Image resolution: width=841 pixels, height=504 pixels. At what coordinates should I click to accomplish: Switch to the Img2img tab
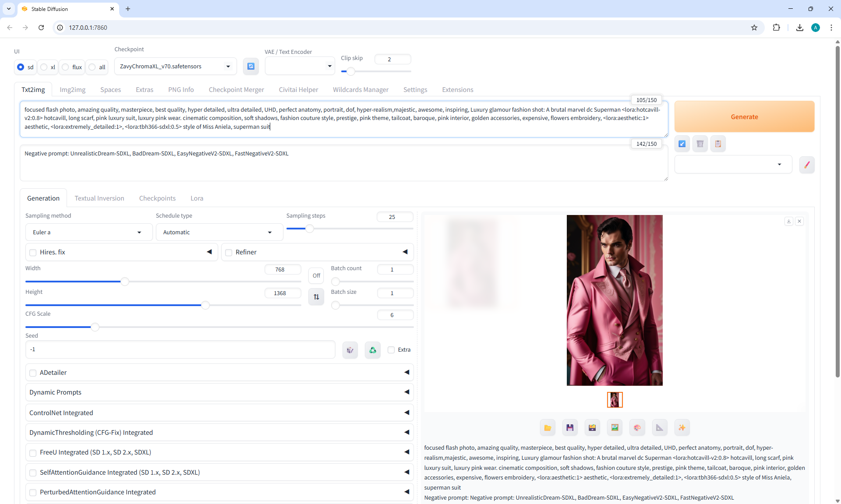pyautogui.click(x=72, y=90)
